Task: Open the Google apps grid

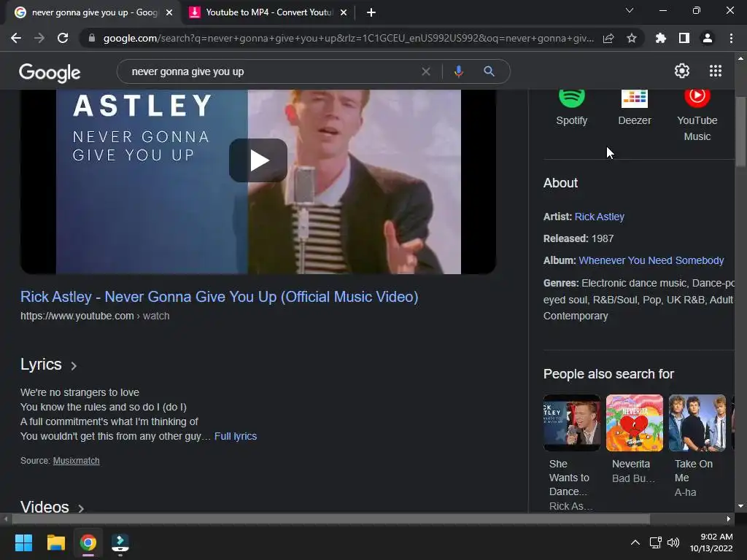Action: (715, 71)
